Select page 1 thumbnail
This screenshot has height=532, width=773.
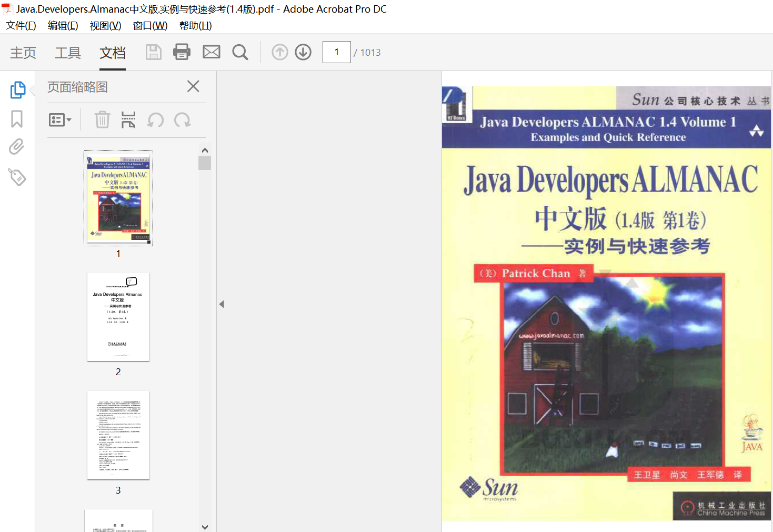(x=118, y=198)
